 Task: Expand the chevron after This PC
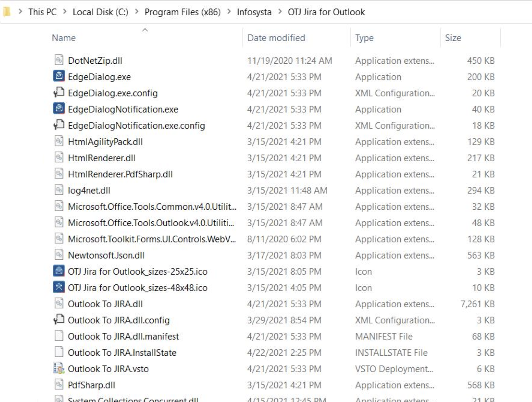tap(65, 12)
